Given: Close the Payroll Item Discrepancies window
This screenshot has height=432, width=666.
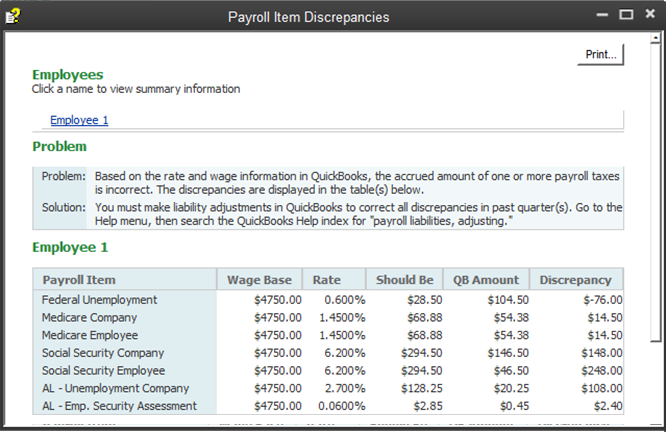Looking at the screenshot, I should (x=650, y=14).
